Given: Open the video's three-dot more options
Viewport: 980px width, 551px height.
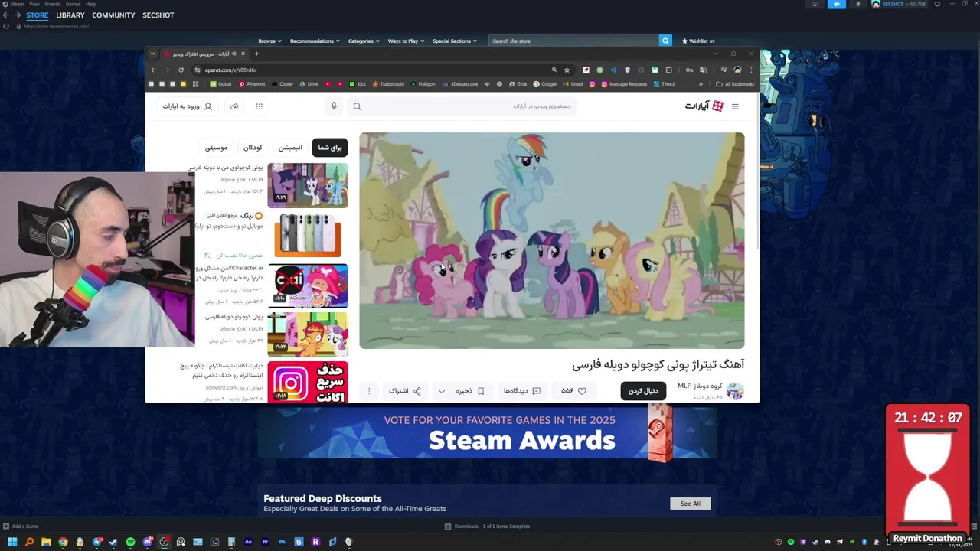Looking at the screenshot, I should tap(369, 391).
